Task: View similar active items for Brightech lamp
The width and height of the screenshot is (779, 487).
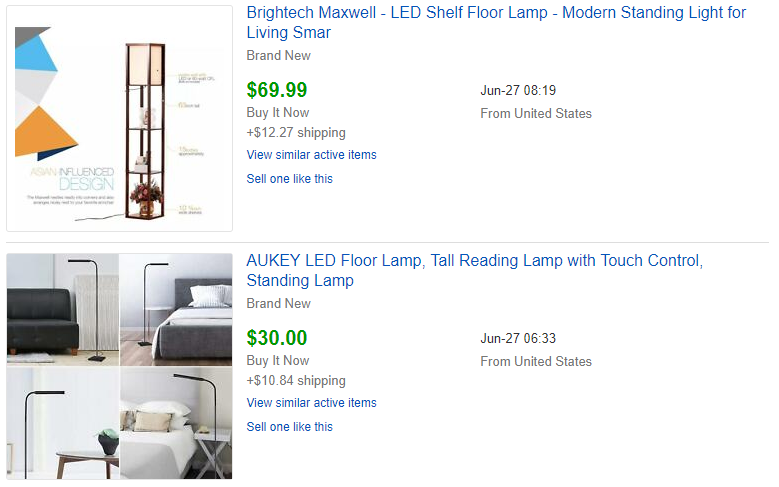Action: point(311,155)
